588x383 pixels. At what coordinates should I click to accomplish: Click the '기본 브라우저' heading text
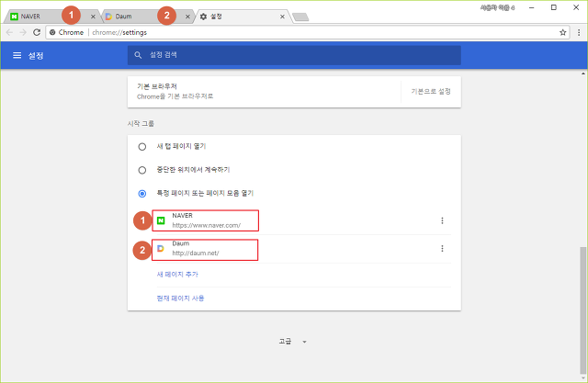[157, 86]
